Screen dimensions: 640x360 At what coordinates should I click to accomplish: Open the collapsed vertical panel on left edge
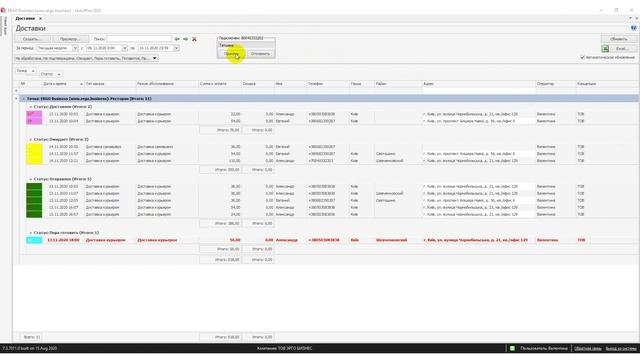click(5, 25)
